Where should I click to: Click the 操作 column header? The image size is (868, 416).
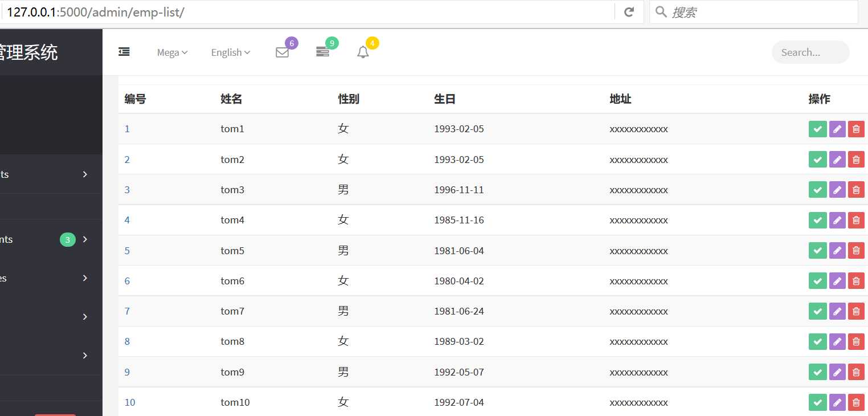click(x=820, y=99)
